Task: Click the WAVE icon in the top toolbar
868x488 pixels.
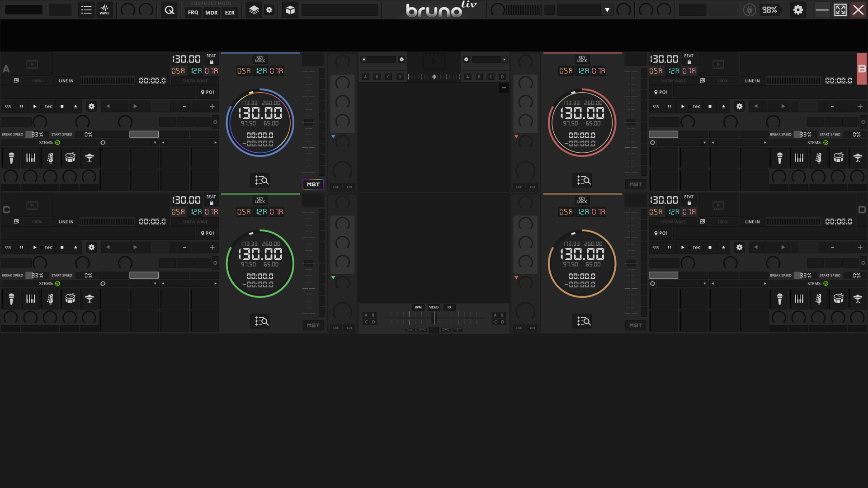Action: (104, 9)
